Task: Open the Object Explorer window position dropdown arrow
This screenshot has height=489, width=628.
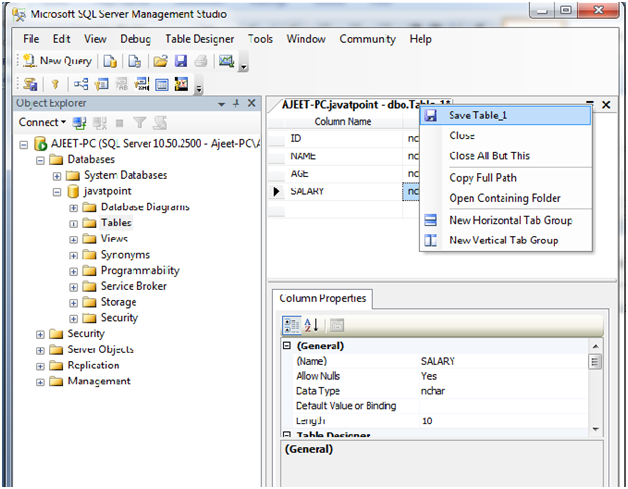Action: 221,104
